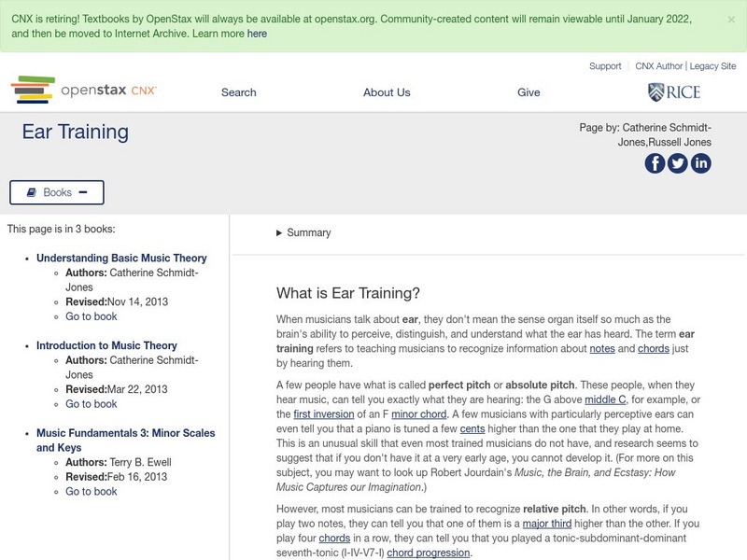Click 'Revised:Nov 14, 2013' text
This screenshot has height=560, width=747.
[x=117, y=301]
